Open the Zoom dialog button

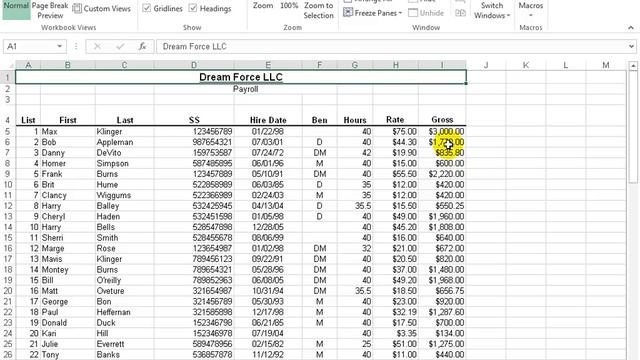tap(263, 6)
